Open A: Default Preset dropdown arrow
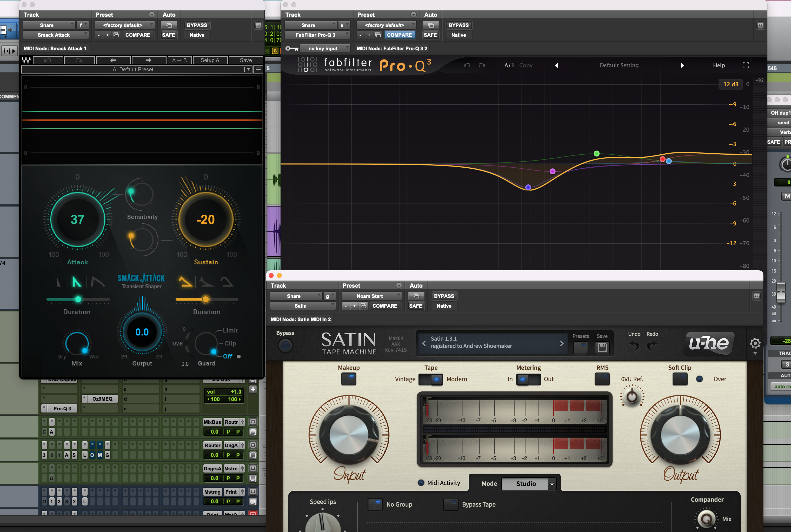The height and width of the screenshot is (532, 791). click(249, 69)
